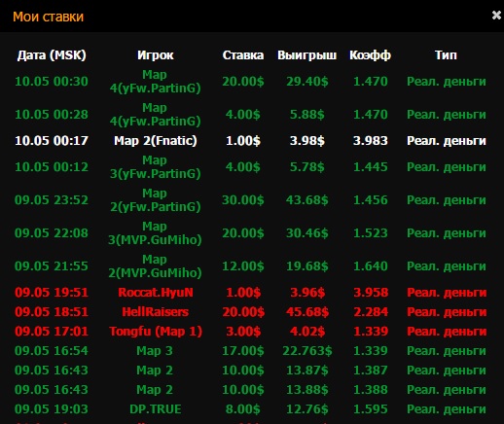Select the Map 3(MVP.GuMiho) player cell
The width and height of the screenshot is (504, 424).
point(155,233)
